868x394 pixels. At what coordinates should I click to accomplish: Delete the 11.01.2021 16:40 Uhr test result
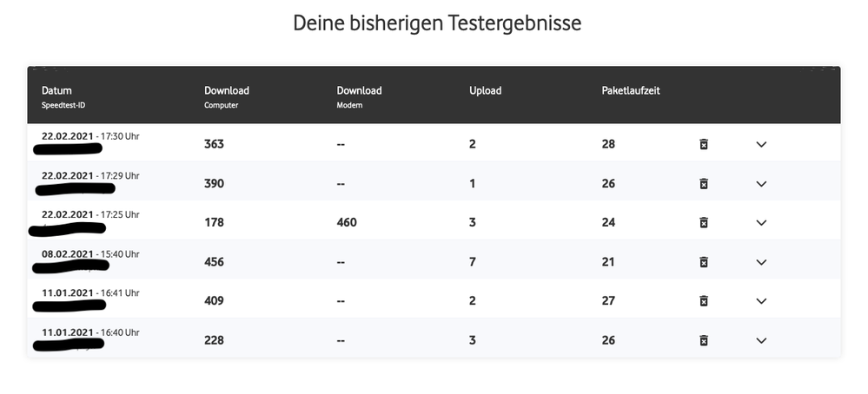pos(704,340)
